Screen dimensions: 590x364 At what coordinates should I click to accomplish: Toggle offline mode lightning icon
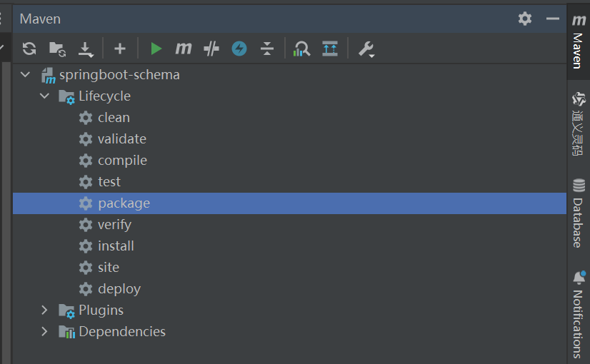coord(239,49)
